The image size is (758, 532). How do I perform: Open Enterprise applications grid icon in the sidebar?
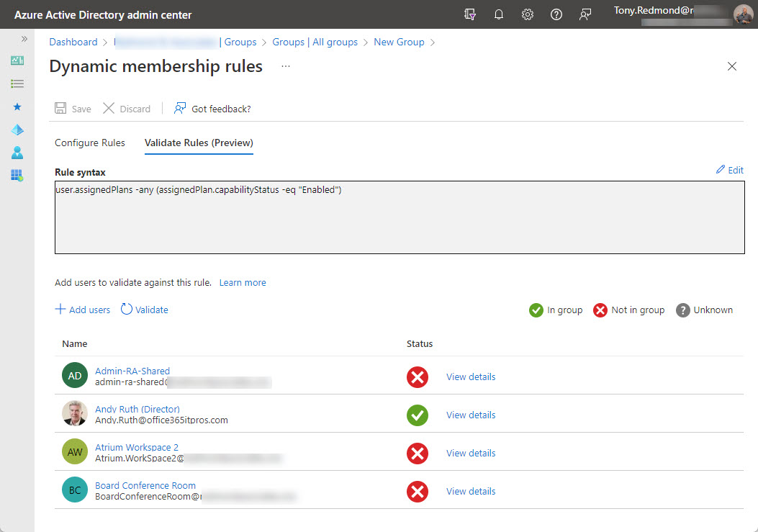17,175
